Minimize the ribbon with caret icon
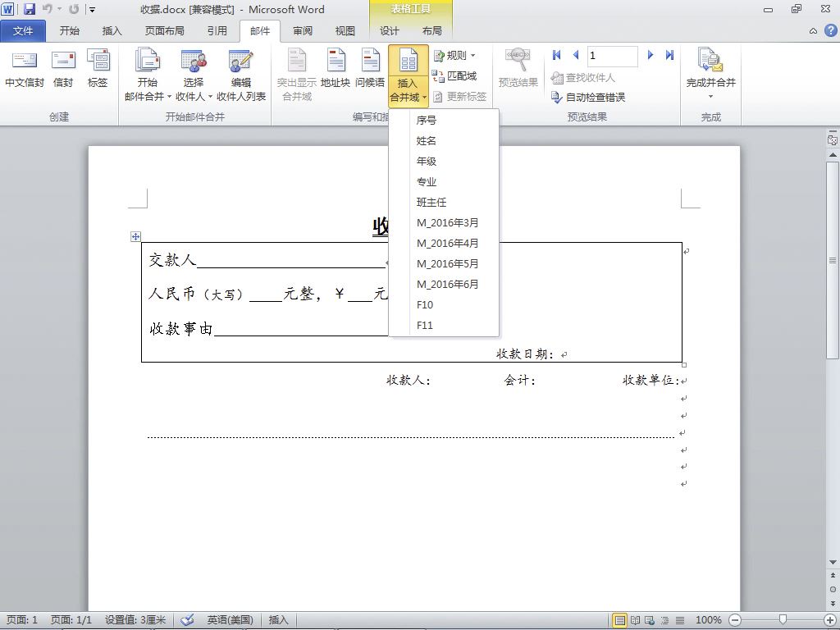The image size is (840, 630). [813, 31]
